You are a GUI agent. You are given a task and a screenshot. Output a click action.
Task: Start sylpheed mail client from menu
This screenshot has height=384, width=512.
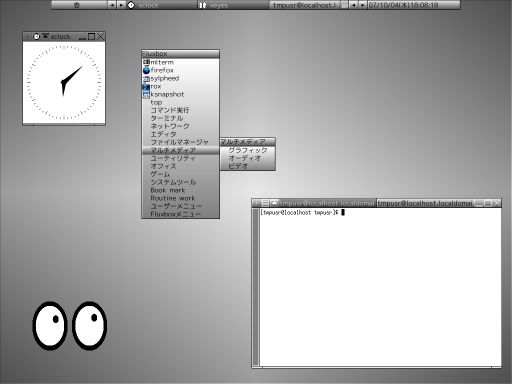[x=180, y=78]
